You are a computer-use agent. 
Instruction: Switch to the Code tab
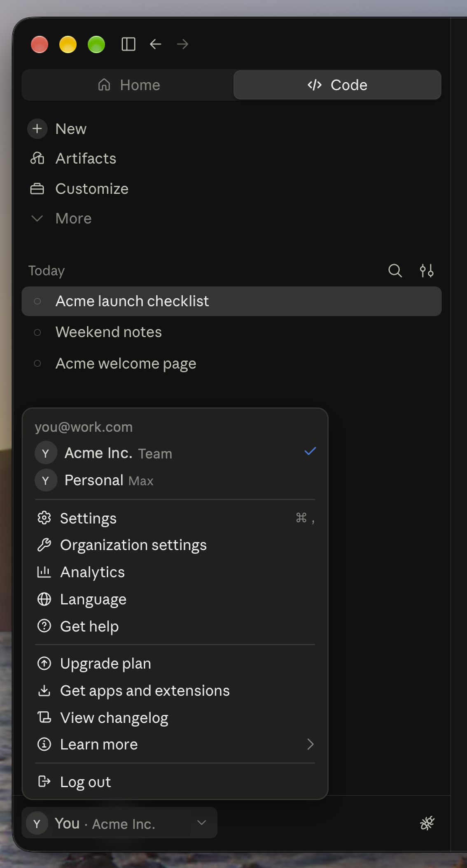pyautogui.click(x=337, y=85)
